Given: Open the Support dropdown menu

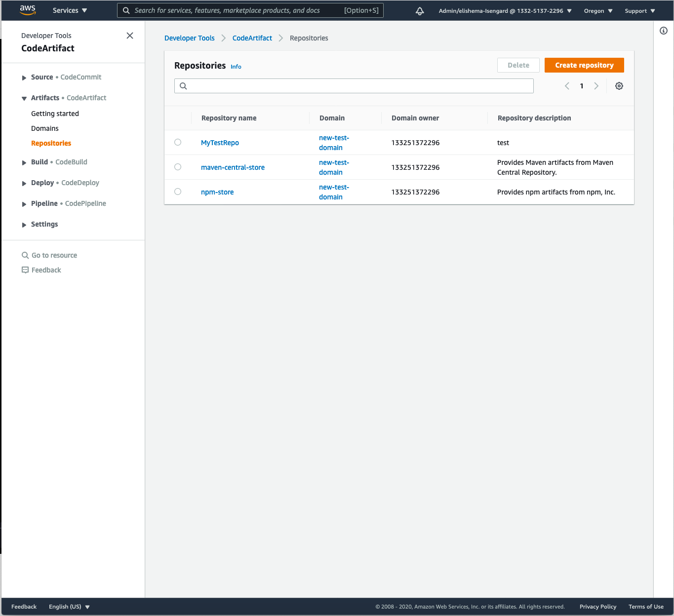Looking at the screenshot, I should pyautogui.click(x=640, y=11).
